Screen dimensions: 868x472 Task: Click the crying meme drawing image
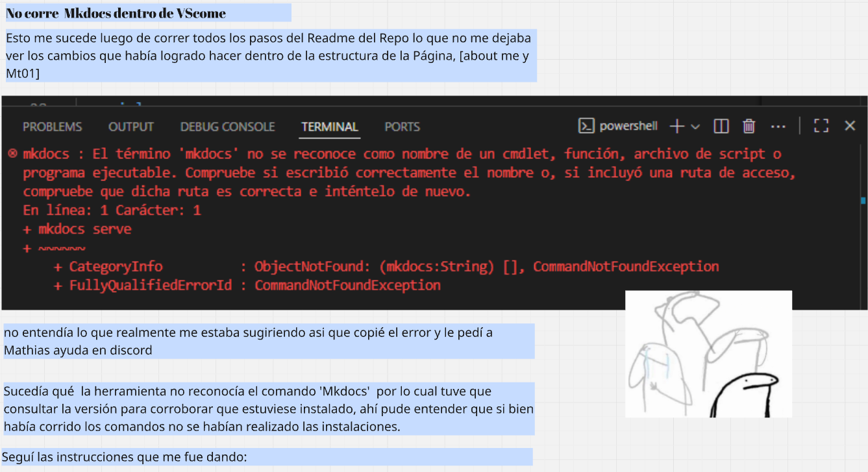tap(708, 354)
